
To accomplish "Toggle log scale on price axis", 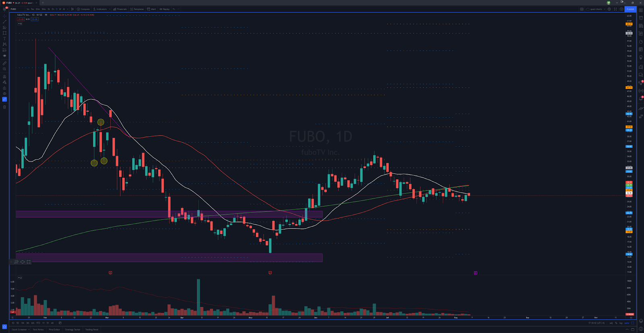I will (621, 323).
